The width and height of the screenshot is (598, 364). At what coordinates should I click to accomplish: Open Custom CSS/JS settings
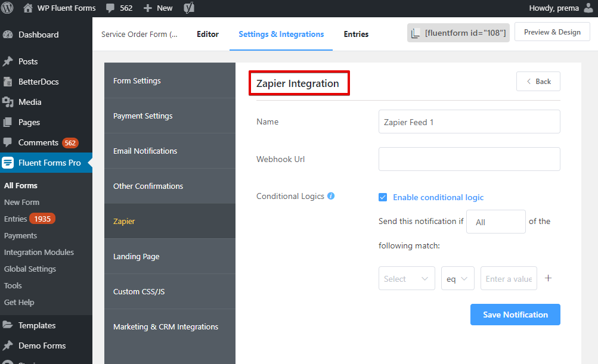[170, 291]
